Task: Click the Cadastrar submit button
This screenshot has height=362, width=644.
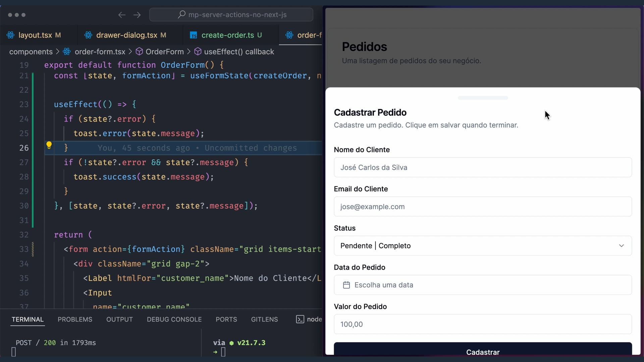Action: coord(482,350)
